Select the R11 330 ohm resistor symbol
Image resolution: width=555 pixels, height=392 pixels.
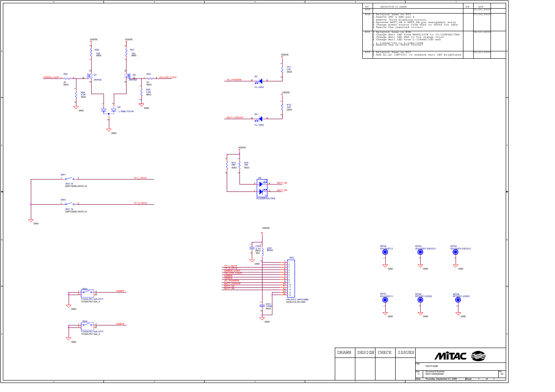coord(282,70)
